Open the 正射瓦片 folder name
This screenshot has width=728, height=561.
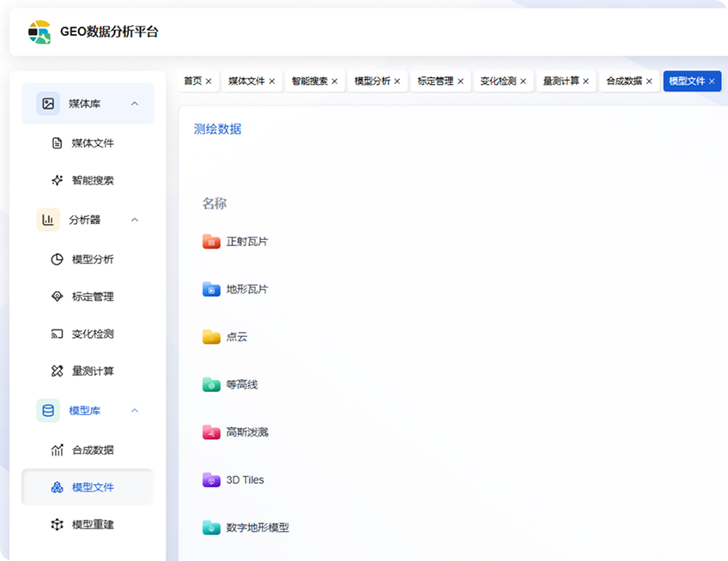pyautogui.click(x=247, y=242)
